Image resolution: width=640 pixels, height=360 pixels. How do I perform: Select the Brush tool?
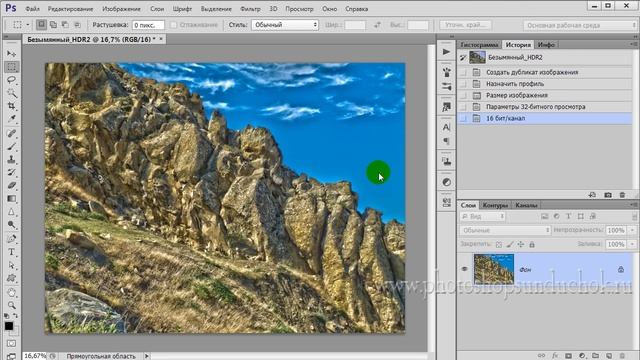point(11,146)
